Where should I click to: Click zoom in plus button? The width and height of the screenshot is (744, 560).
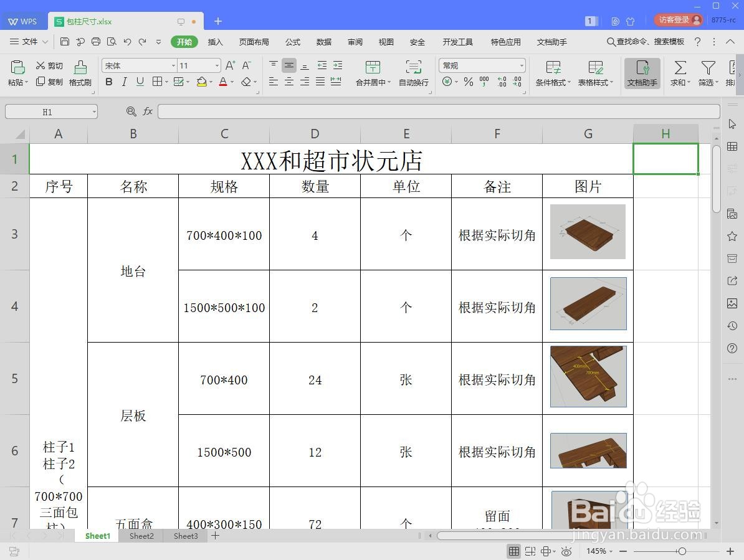coord(730,551)
